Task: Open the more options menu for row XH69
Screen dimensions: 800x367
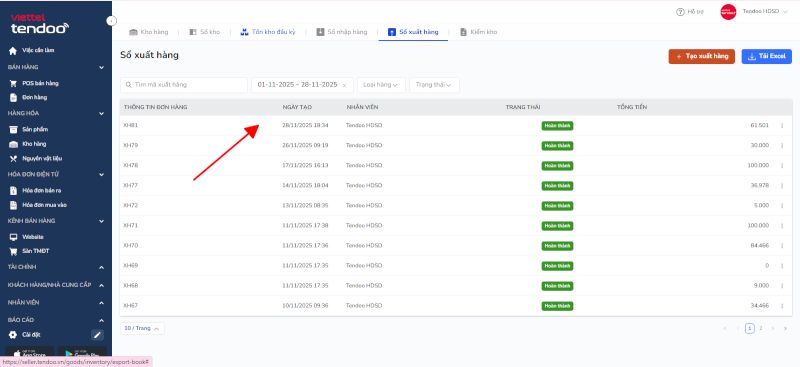Action: click(x=782, y=266)
